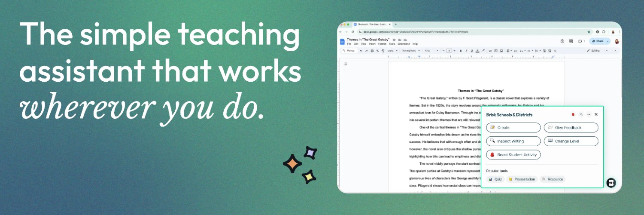Select the Quiz popular tool chip

(x=495, y=179)
